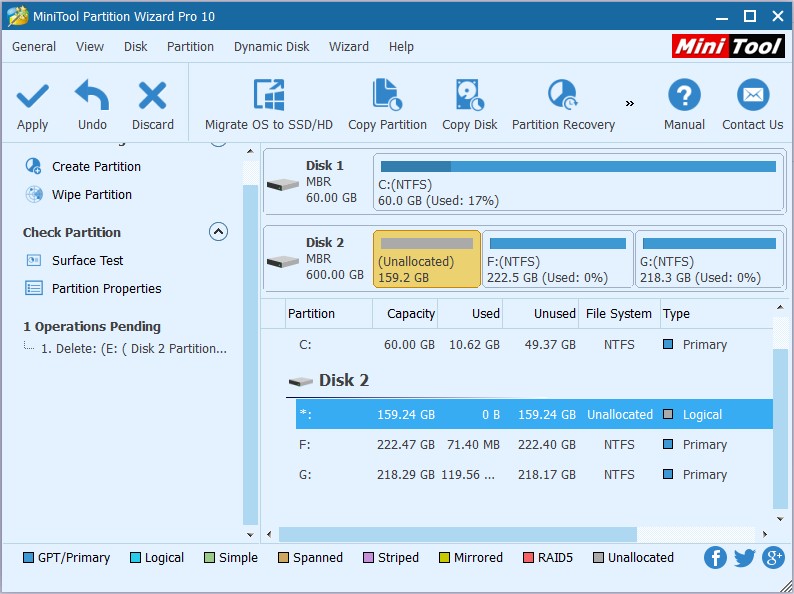
Task: Click the Mirrored legend color box
Action: [x=444, y=558]
